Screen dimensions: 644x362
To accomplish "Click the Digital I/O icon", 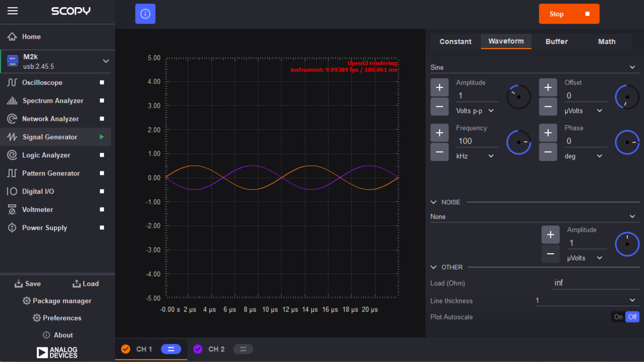I will 12,191.
